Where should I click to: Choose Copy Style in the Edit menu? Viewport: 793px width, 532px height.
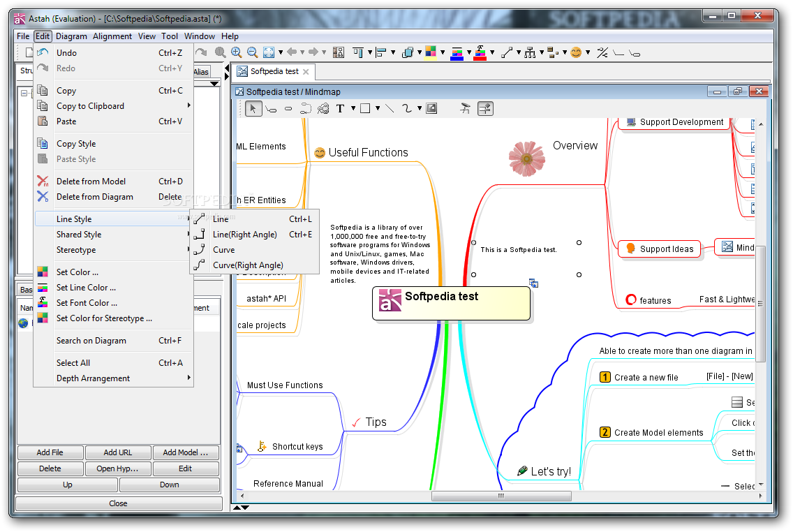(114, 144)
